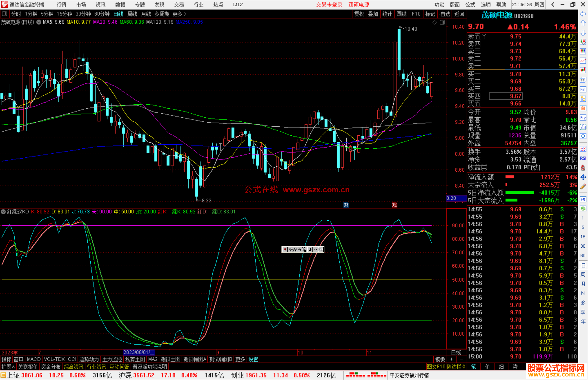Expand the 扩展 panel at bottom left

click(8, 367)
